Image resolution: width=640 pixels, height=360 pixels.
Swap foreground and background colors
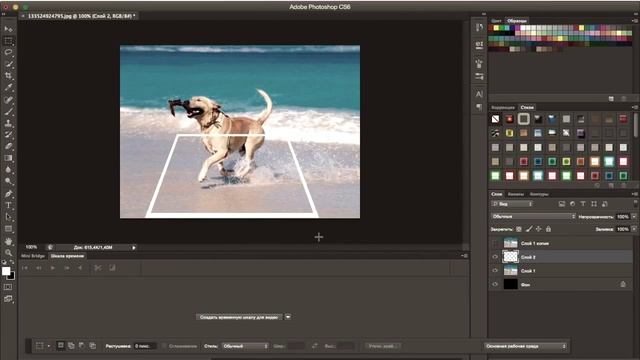tap(12, 262)
